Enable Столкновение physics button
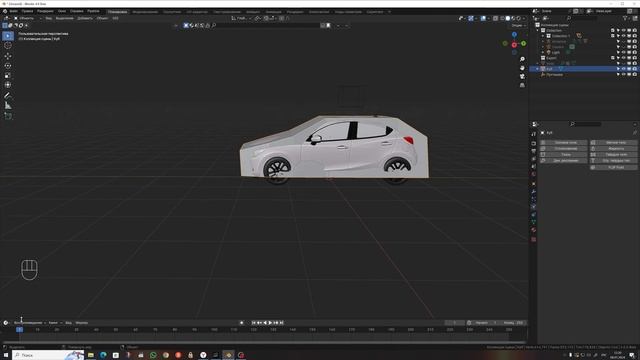Screen dimensions: 640x360 pos(563,149)
